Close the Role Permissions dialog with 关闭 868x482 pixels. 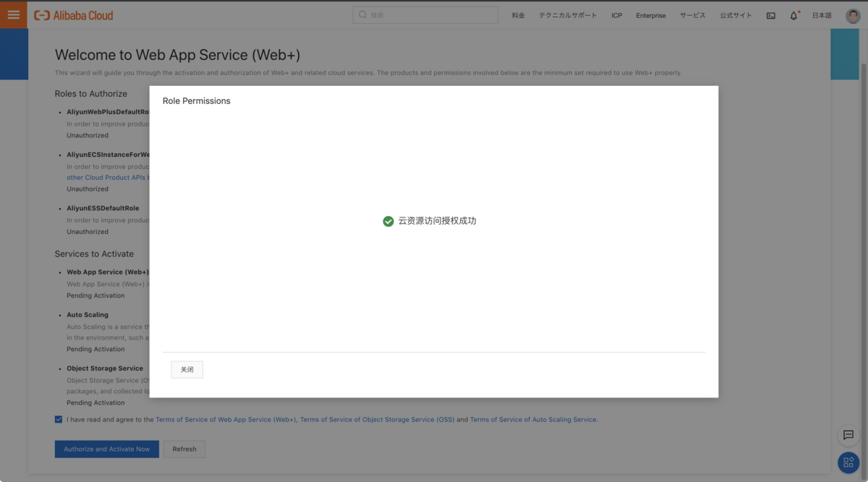(x=187, y=369)
